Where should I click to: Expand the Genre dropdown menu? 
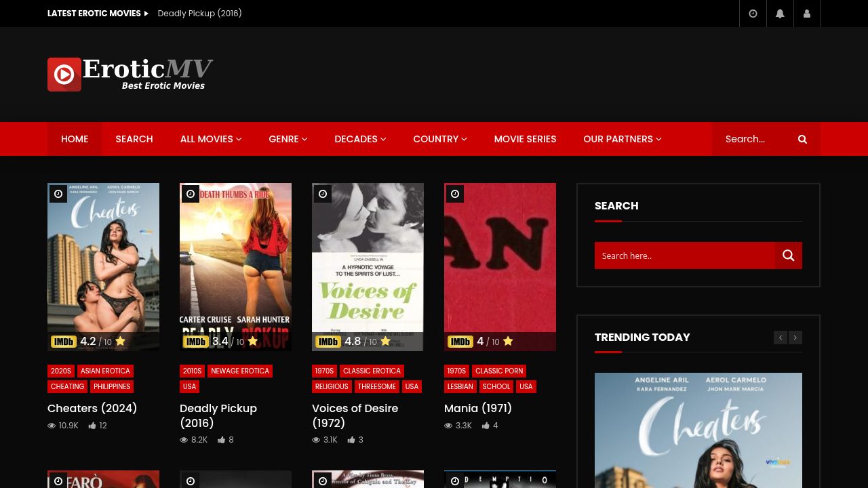coord(288,139)
